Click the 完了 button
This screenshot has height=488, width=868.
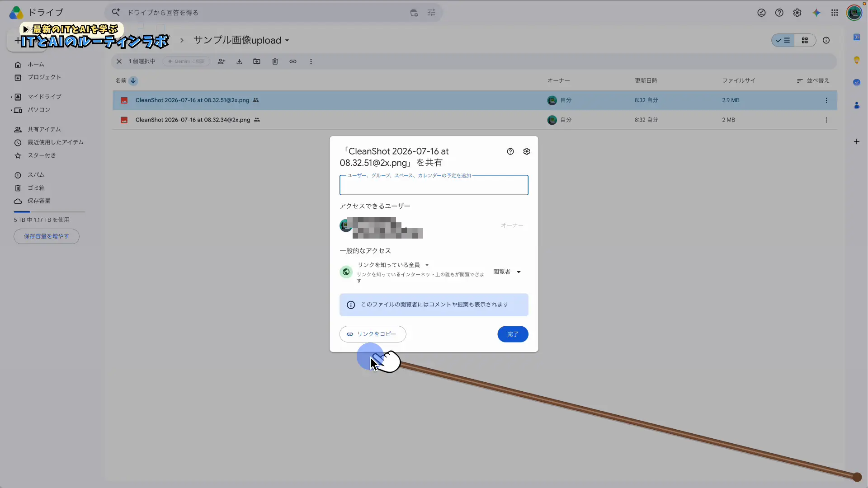(513, 334)
